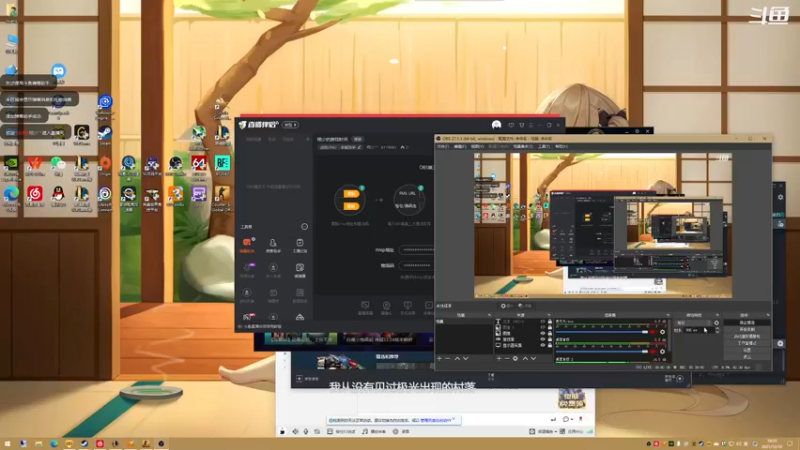Open the OBS Studio desktop shortcut

point(176,163)
